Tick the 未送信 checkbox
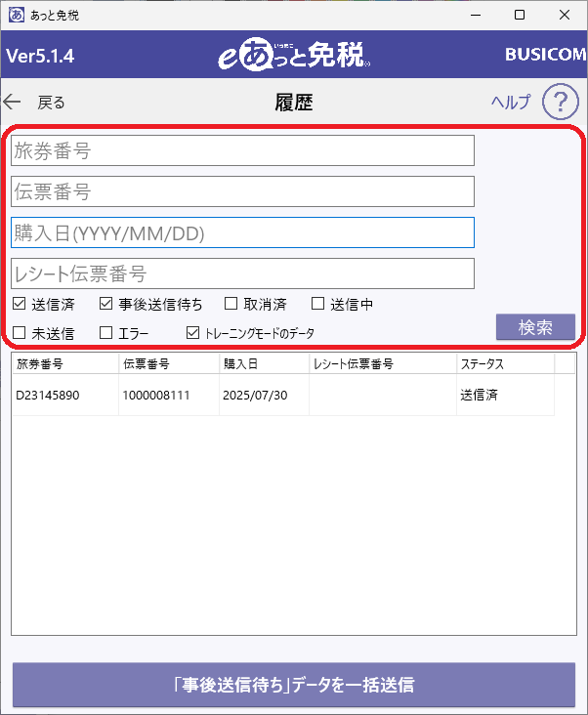The height and width of the screenshot is (715, 588). point(20,333)
